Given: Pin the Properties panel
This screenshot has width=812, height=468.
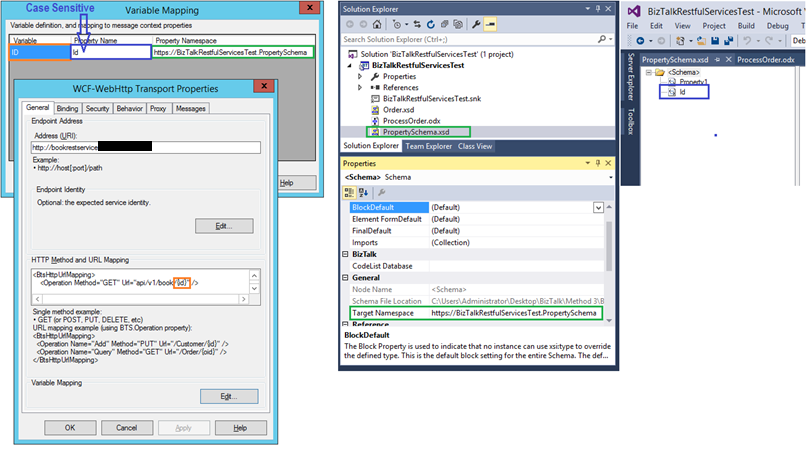Looking at the screenshot, I should (x=598, y=163).
